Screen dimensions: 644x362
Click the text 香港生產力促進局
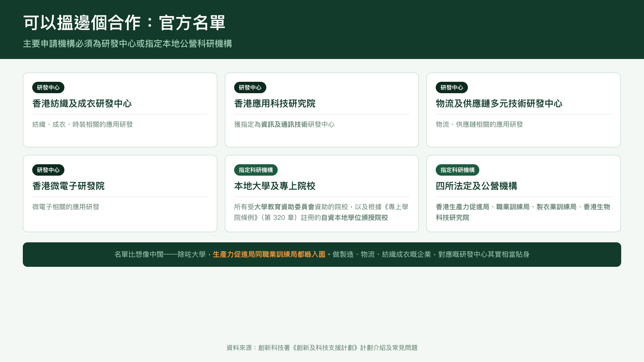click(463, 207)
